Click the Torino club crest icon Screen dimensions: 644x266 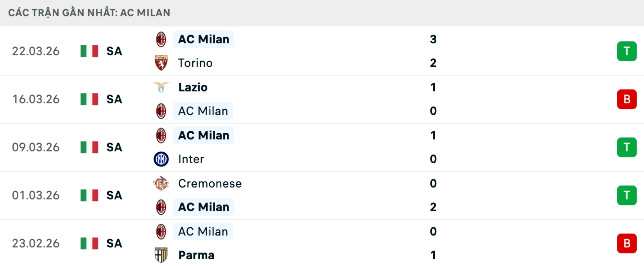tap(161, 63)
